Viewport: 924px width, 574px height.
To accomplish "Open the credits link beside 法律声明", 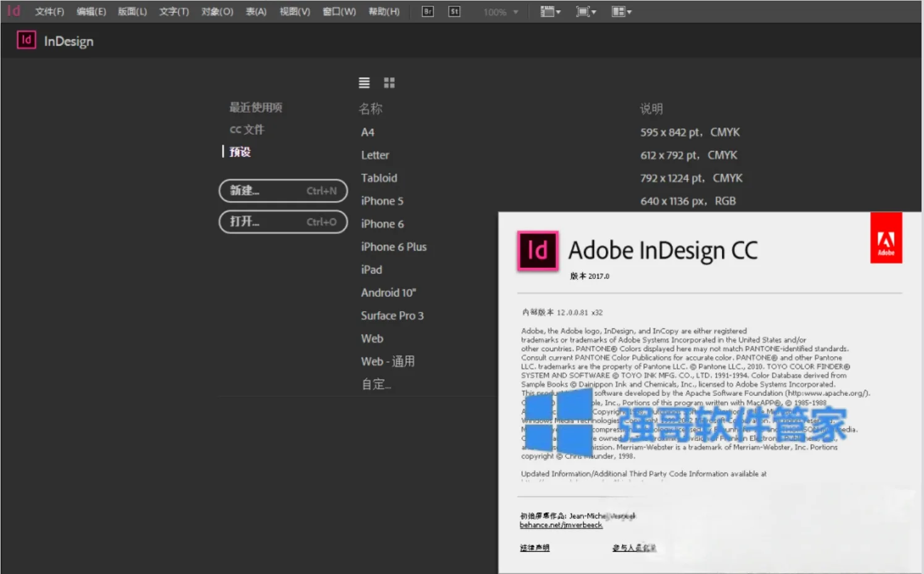I will click(634, 547).
